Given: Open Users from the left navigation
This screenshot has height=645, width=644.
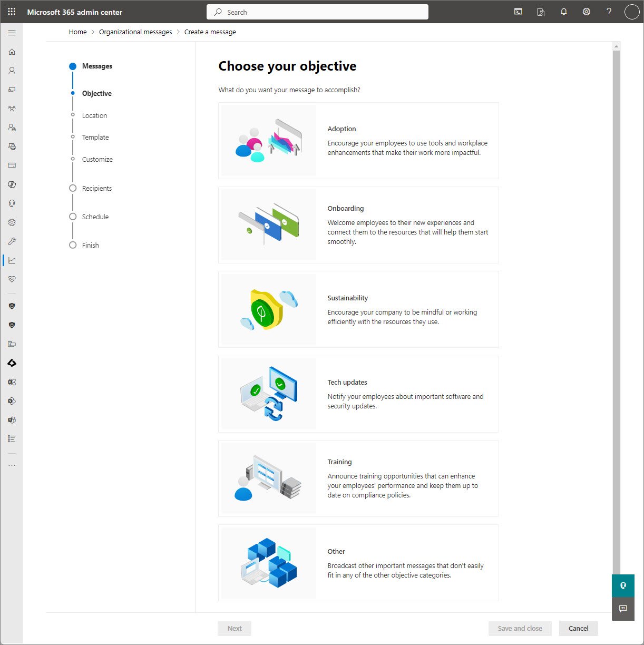Looking at the screenshot, I should (12, 70).
